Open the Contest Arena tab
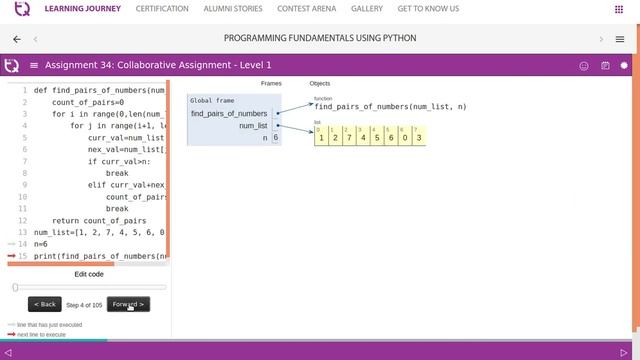Viewport: 640px width, 360px height. coord(307,9)
